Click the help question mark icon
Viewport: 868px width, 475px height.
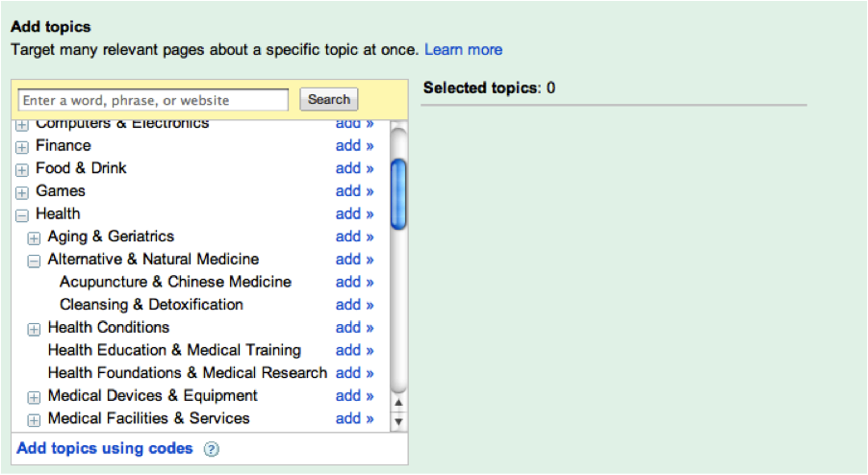[x=211, y=449]
